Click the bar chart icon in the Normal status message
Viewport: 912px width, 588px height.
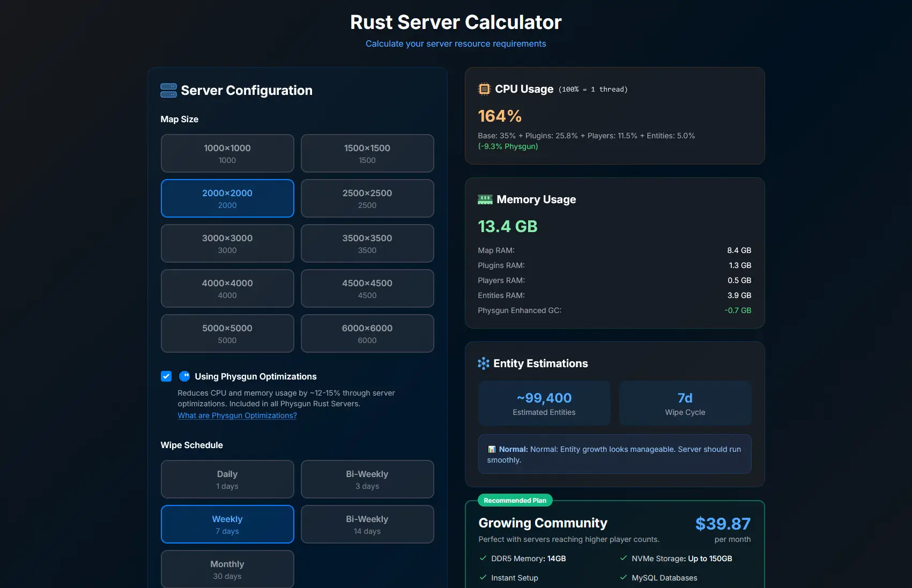(x=491, y=449)
